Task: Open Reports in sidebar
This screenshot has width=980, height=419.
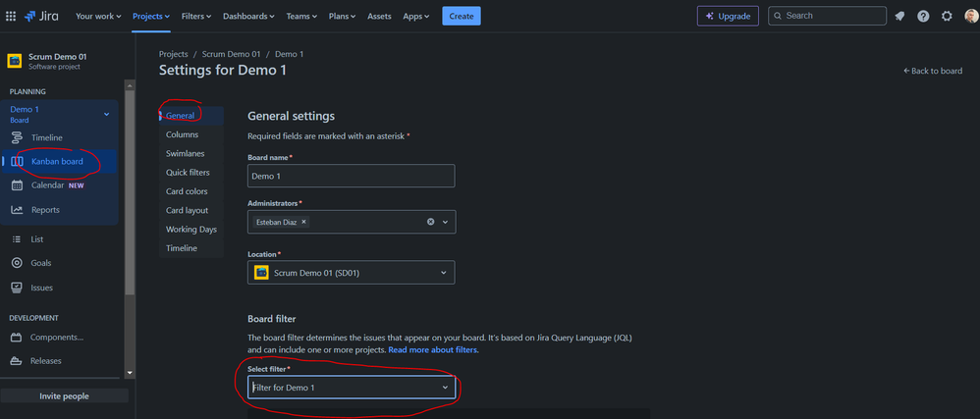Action: (x=59, y=210)
